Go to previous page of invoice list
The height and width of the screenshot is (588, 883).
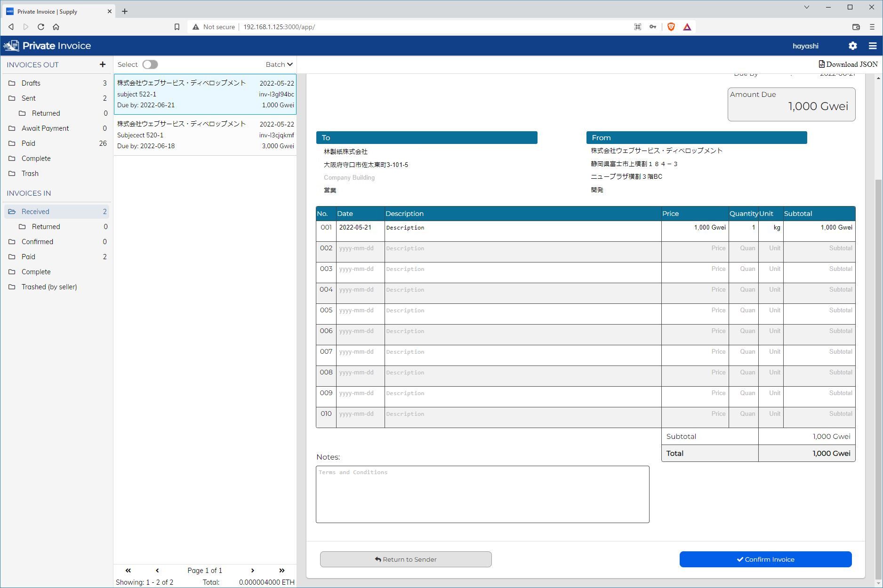tap(157, 570)
